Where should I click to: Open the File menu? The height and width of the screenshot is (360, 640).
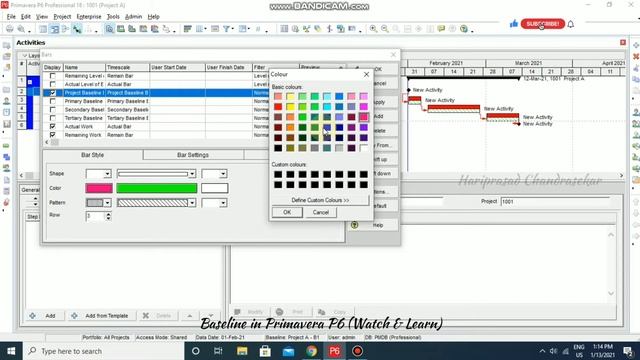(x=11, y=17)
